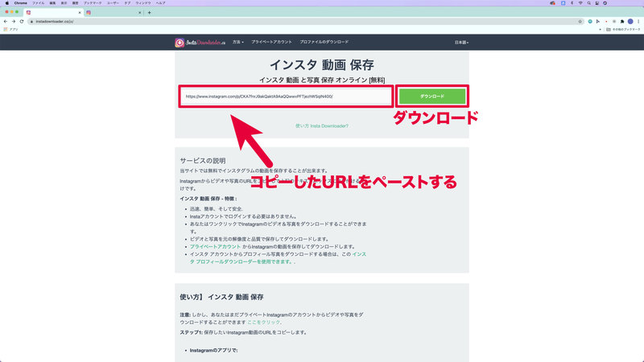Viewport: 644px width, 362px height.
Task: Open the Chrome extensions puzzle icon
Action: [x=622, y=22]
